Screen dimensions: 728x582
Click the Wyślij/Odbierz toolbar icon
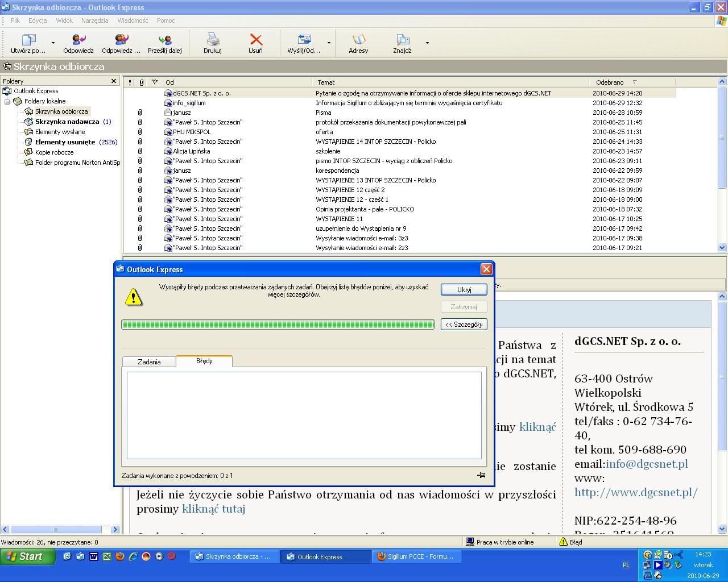(x=304, y=40)
